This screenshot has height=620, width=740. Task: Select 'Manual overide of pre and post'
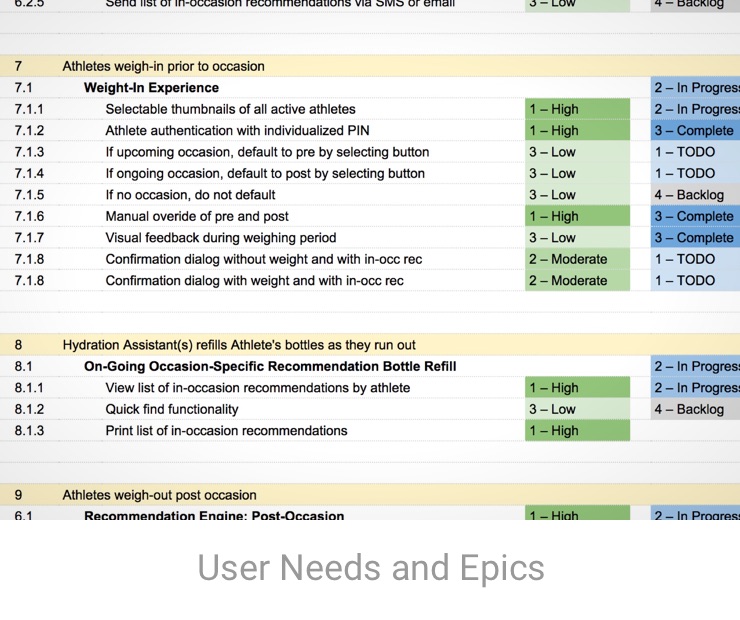click(197, 216)
